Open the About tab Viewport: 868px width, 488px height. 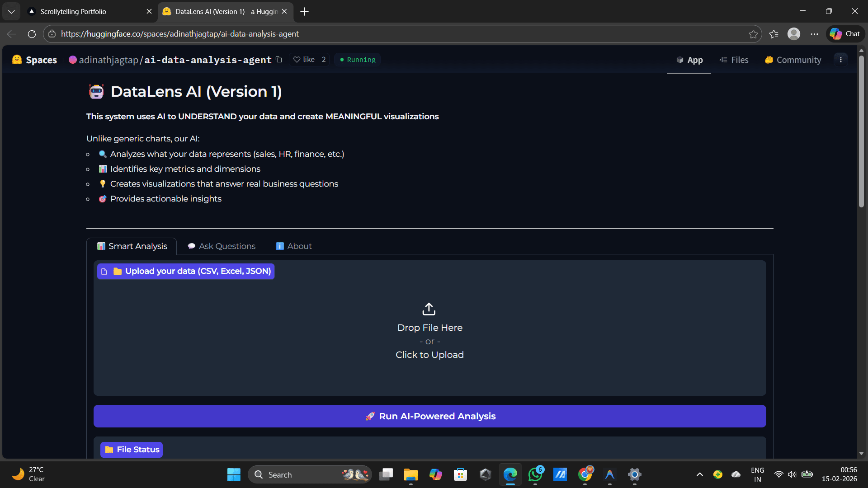tap(294, 246)
